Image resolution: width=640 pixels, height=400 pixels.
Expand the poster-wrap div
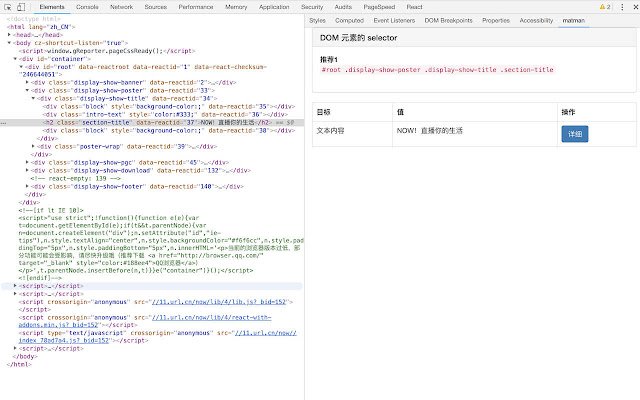coord(33,146)
